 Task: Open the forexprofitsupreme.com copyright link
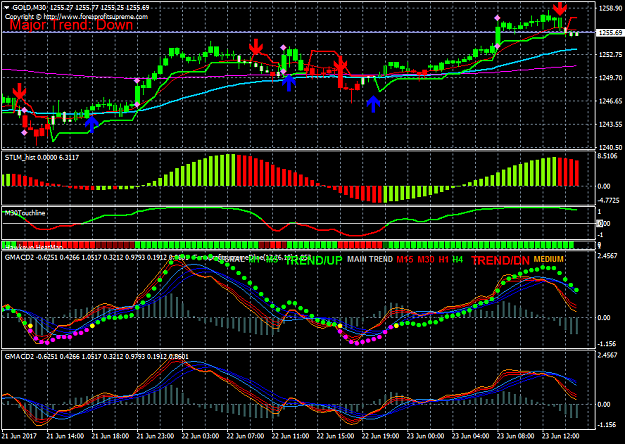[x=76, y=17]
